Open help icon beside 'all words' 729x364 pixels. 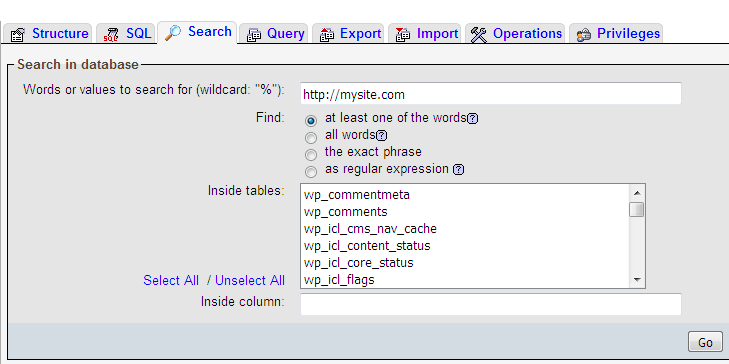(382, 136)
